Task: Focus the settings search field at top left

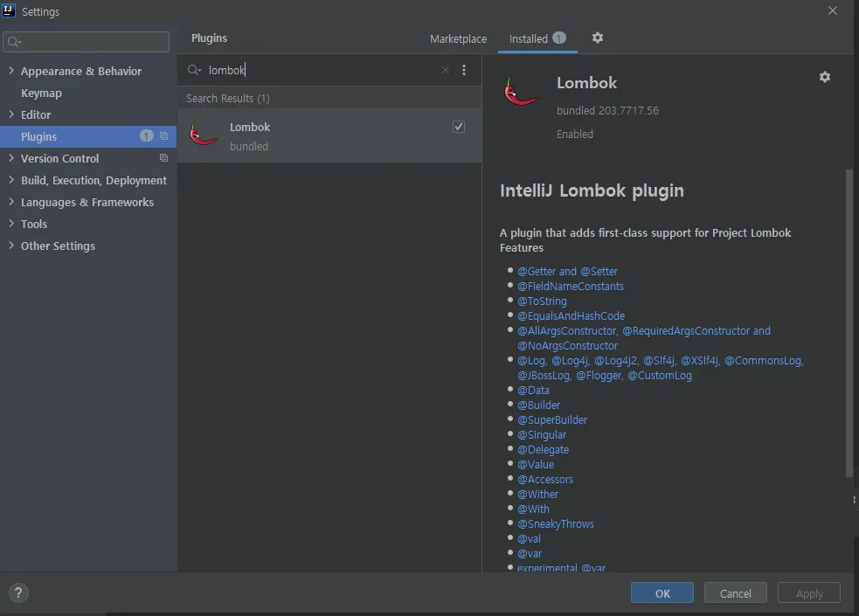Action: click(86, 42)
